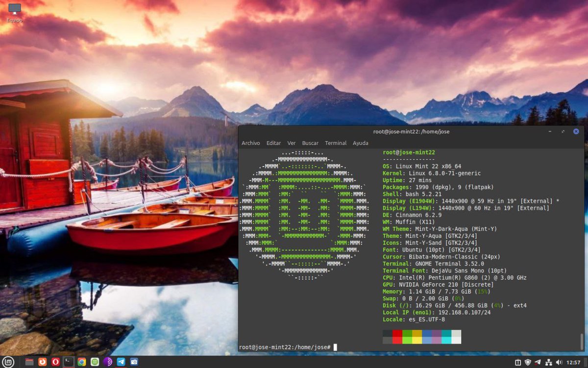This screenshot has height=368, width=588.
Task: Click the volume icon in the system tray
Action: click(559, 363)
